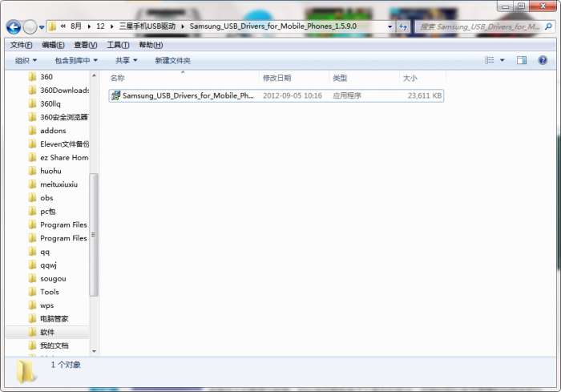Open the 工具(T) menu
The height and width of the screenshot is (392, 561).
[x=118, y=45]
